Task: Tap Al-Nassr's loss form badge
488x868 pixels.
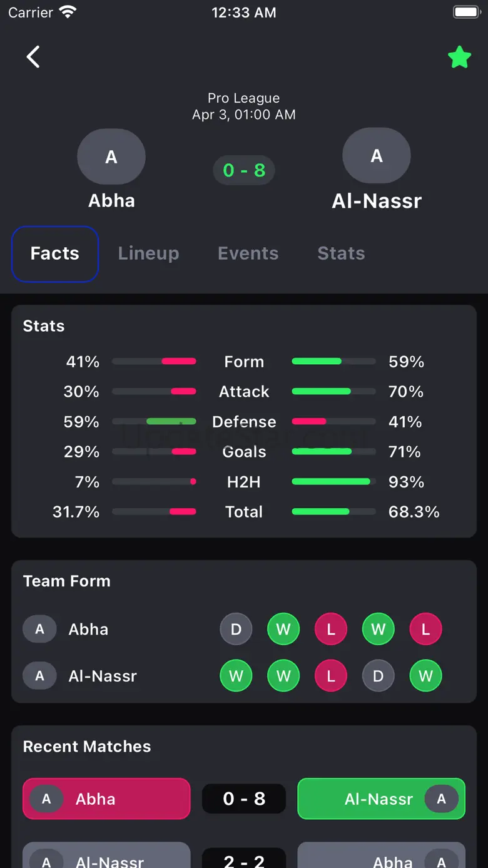Action: tap(331, 676)
